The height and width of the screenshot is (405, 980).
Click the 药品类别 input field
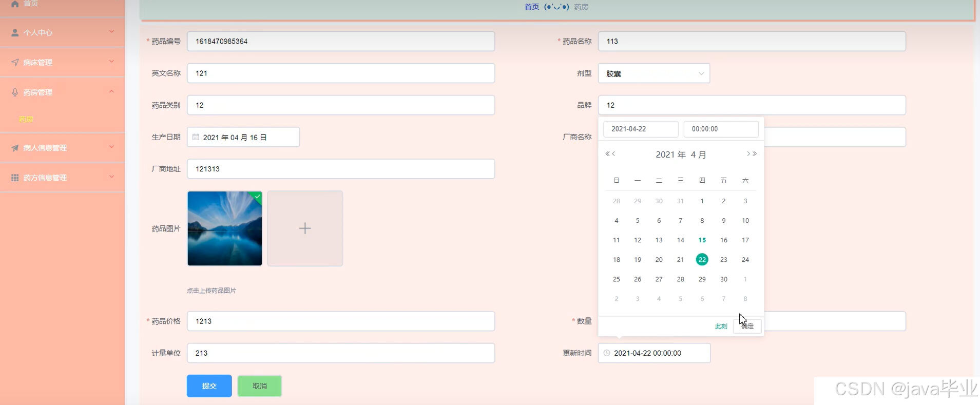pyautogui.click(x=341, y=105)
